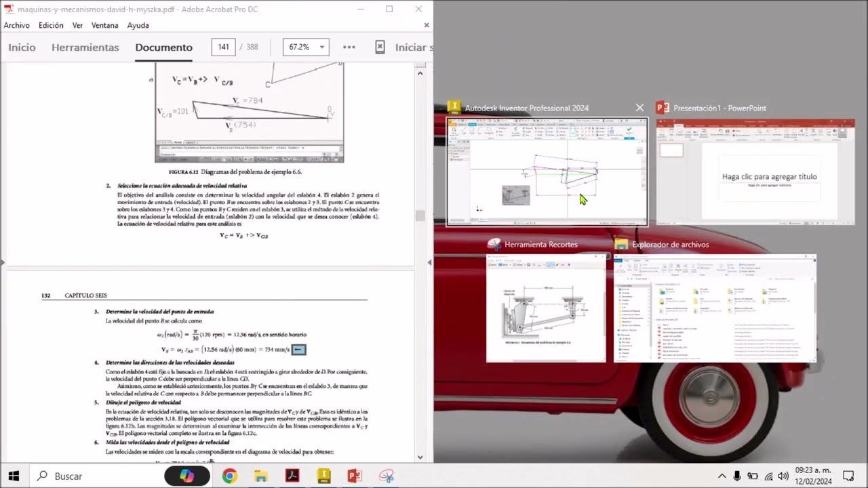The height and width of the screenshot is (488, 868).
Task: Open the volume tray icon
Action: (x=783, y=476)
